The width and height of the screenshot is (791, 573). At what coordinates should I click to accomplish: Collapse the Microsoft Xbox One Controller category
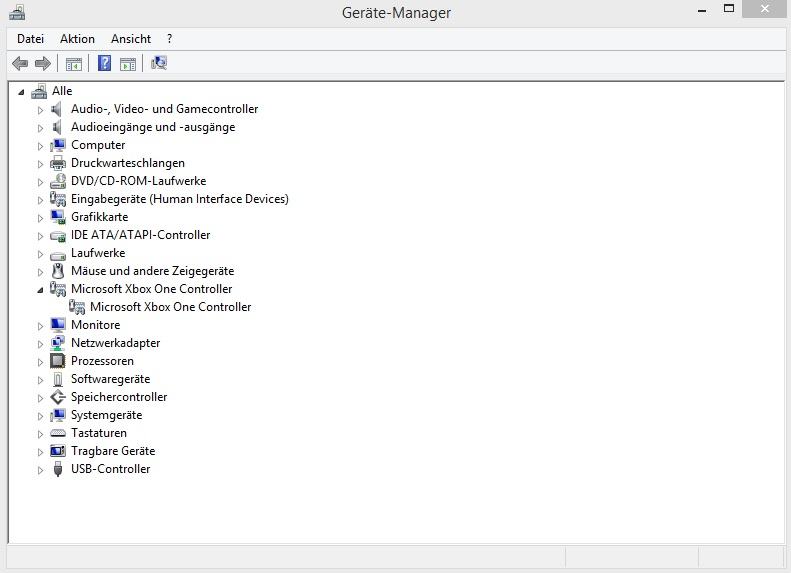pos(41,290)
